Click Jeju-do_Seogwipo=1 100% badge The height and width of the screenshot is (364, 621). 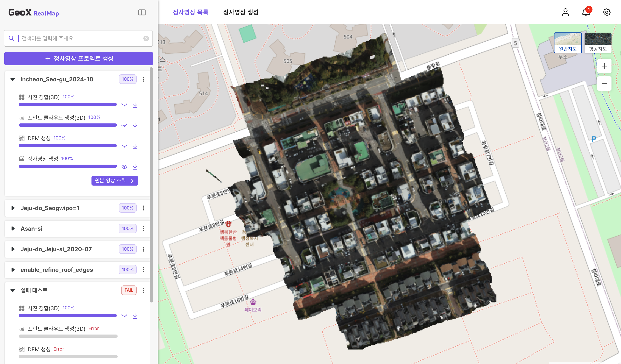click(x=128, y=208)
